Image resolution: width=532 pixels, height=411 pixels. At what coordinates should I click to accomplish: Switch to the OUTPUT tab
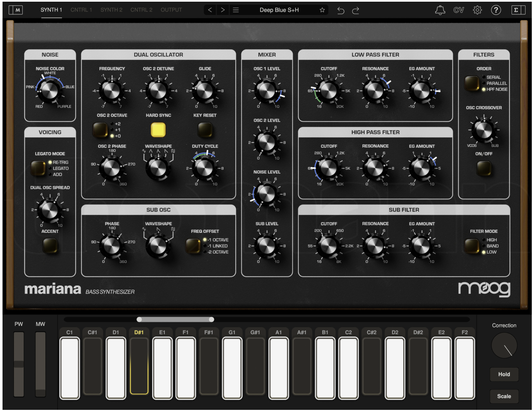[x=171, y=10]
